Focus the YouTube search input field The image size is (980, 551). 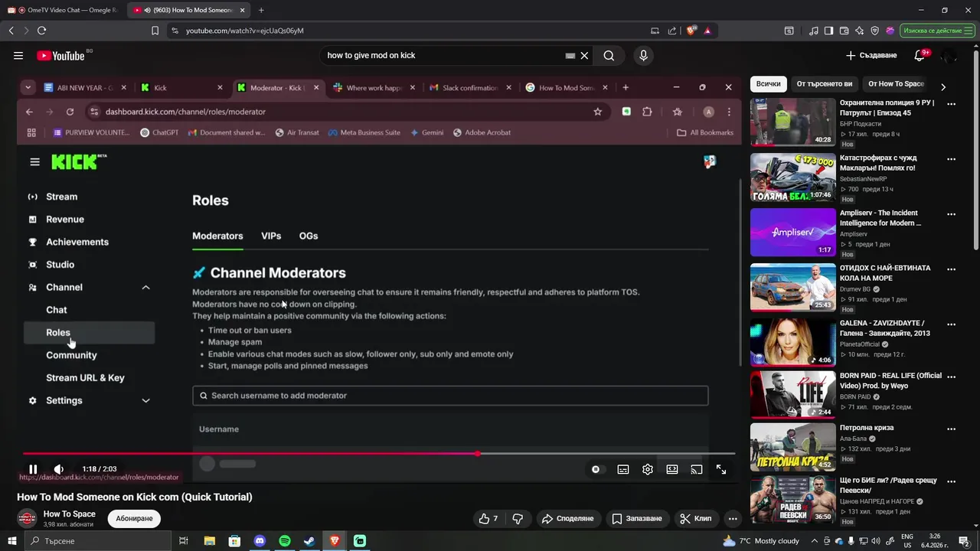(x=444, y=55)
